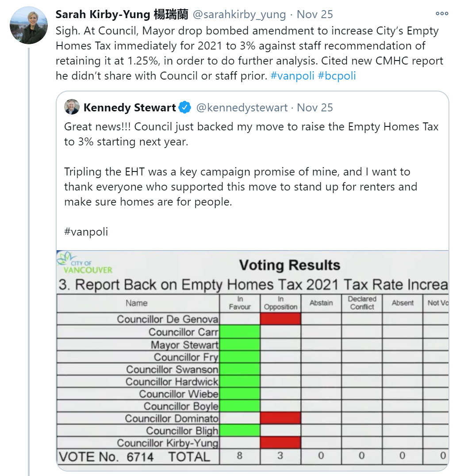Click the green in-favour cell for Councillor Carr
This screenshot has height=476, width=460.
coord(240,332)
